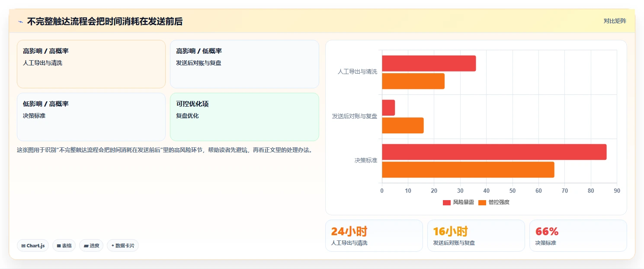Click the header title 不完整触达流程会把时间消耗在发送前后
This screenshot has width=644, height=269.
pyautogui.click(x=105, y=22)
